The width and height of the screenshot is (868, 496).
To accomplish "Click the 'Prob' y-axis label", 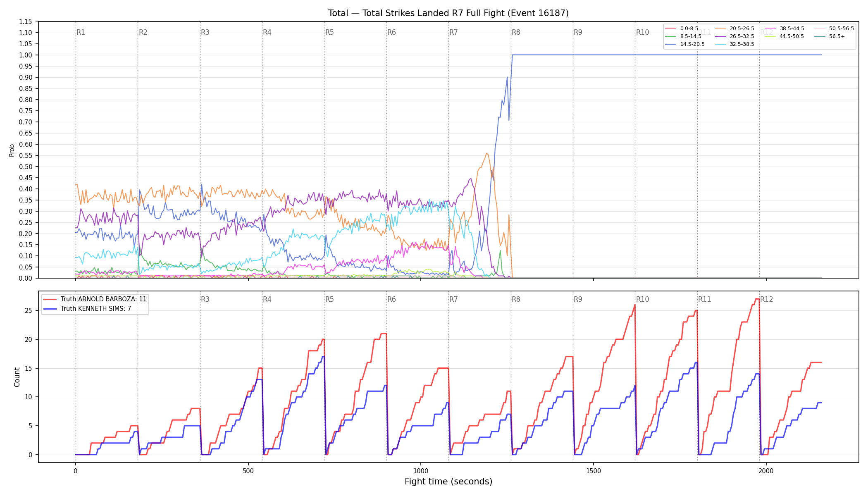I will (12, 150).
